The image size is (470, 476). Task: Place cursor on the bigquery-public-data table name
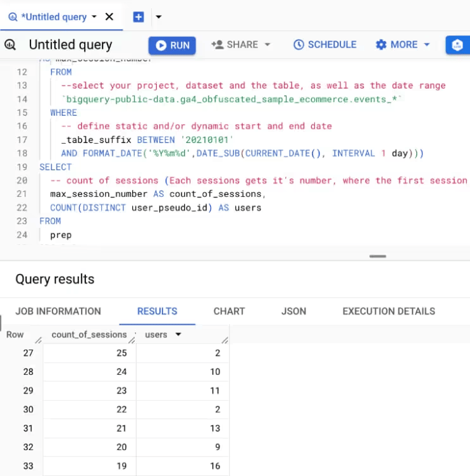[232, 99]
